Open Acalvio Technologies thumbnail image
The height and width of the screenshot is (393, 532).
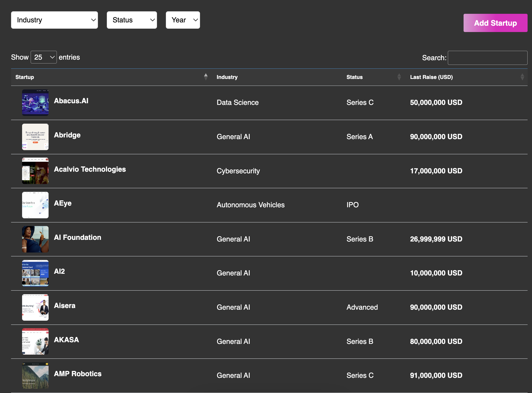coord(35,171)
